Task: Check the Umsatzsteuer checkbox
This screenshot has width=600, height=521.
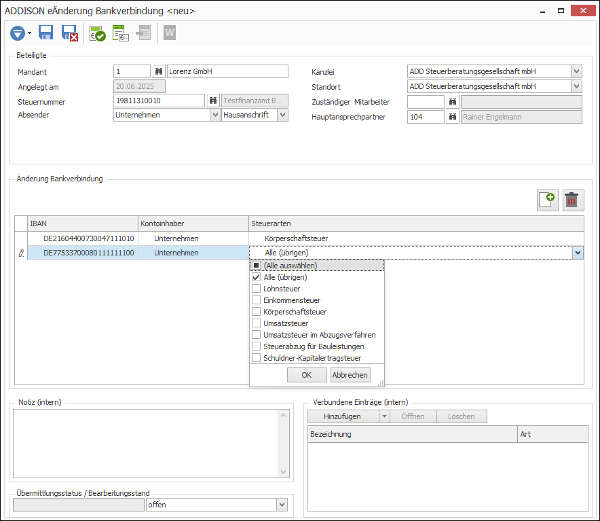Action: pyautogui.click(x=256, y=323)
